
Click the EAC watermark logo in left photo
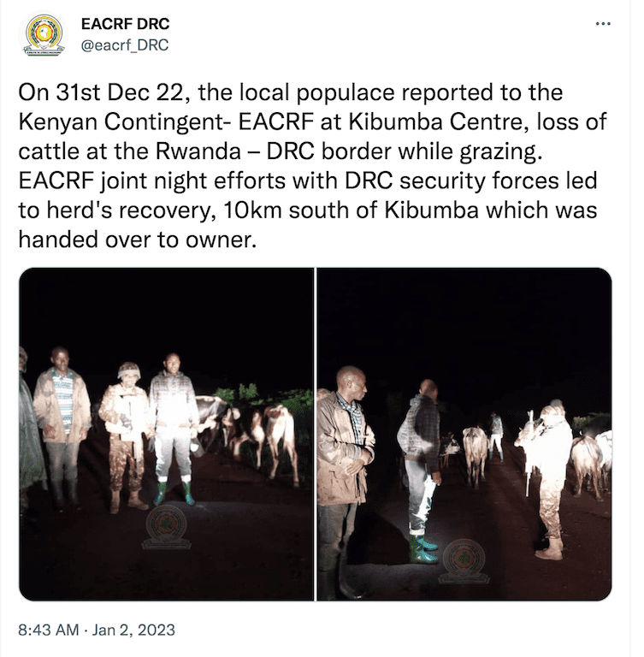166,528
